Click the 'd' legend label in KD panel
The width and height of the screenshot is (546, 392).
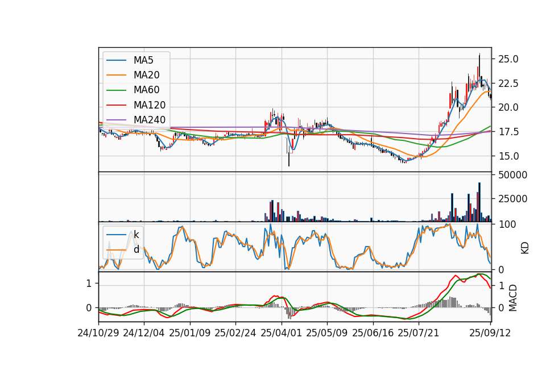(x=136, y=249)
